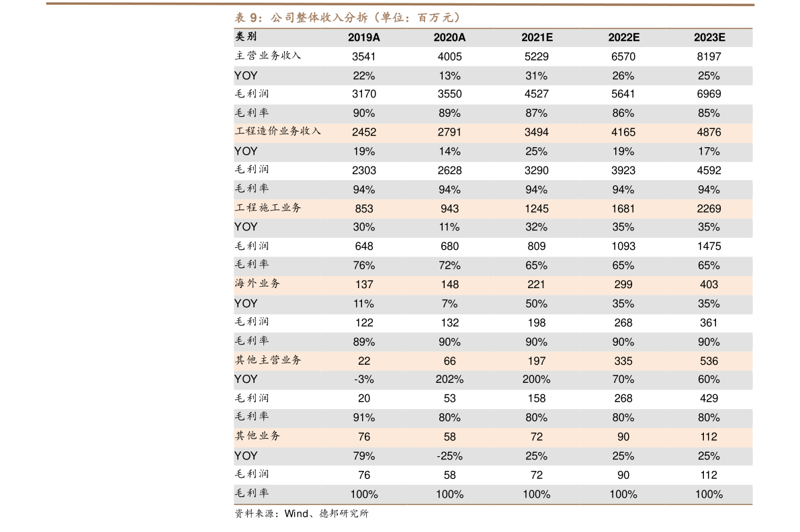Click the 2021E column header
Image resolution: width=800 pixels, height=532 pixels.
(x=536, y=38)
